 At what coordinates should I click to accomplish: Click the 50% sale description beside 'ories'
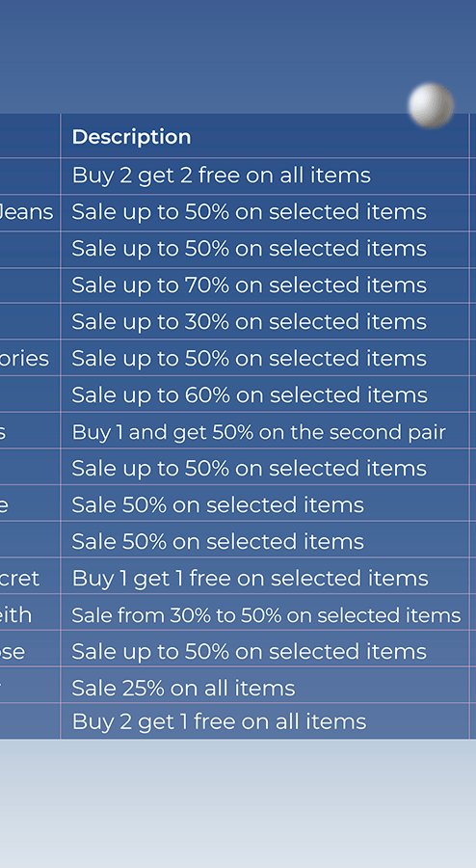click(x=250, y=358)
